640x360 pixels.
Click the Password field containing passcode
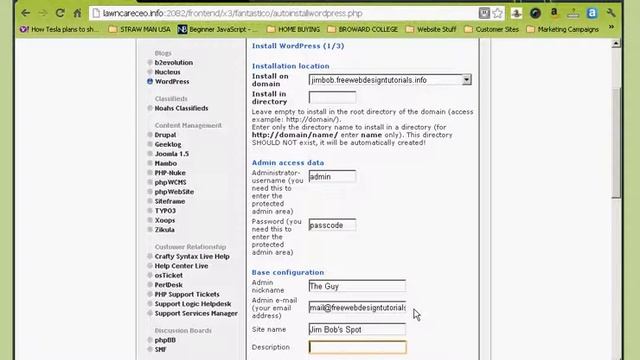[332, 225]
